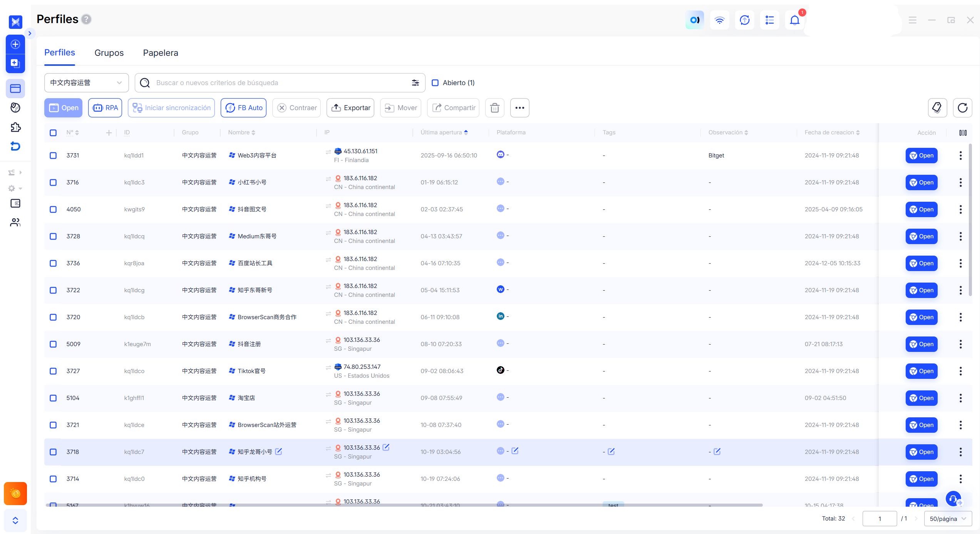
Task: Check the row 3722 checkbox
Action: tap(53, 290)
